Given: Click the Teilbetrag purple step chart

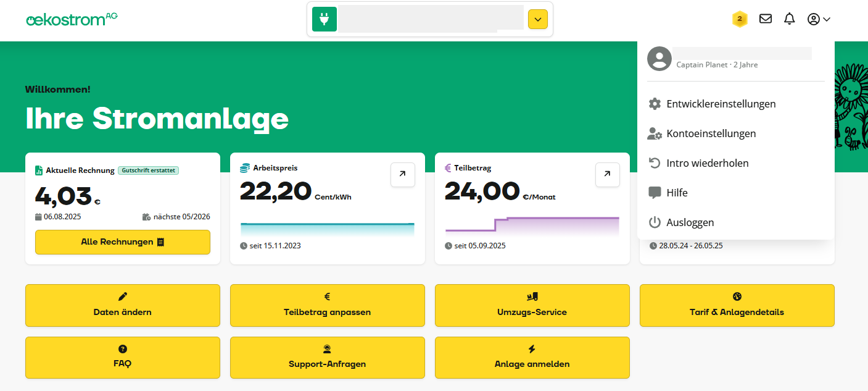Looking at the screenshot, I should [532, 226].
